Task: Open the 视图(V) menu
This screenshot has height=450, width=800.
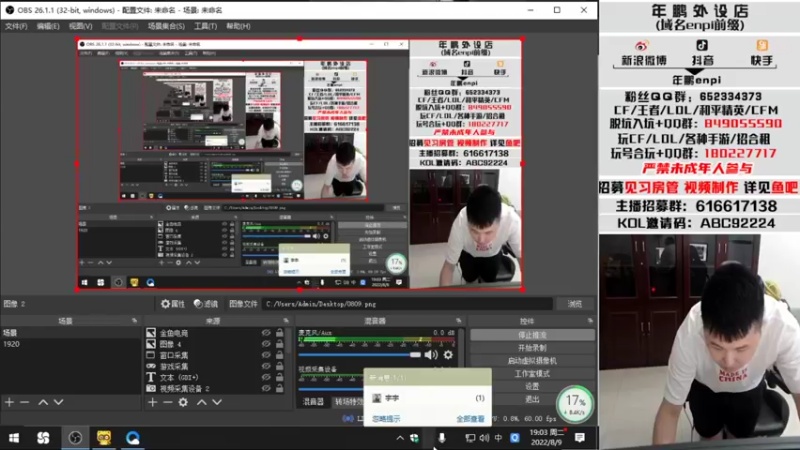Action: [x=81, y=26]
